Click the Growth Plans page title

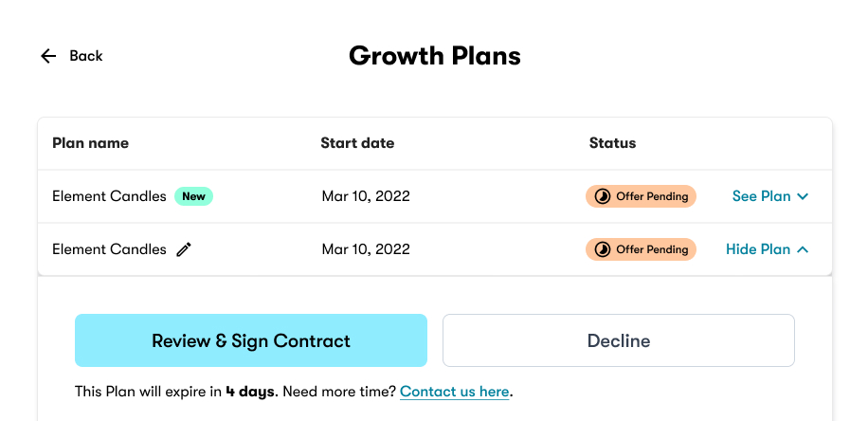pyautogui.click(x=435, y=56)
